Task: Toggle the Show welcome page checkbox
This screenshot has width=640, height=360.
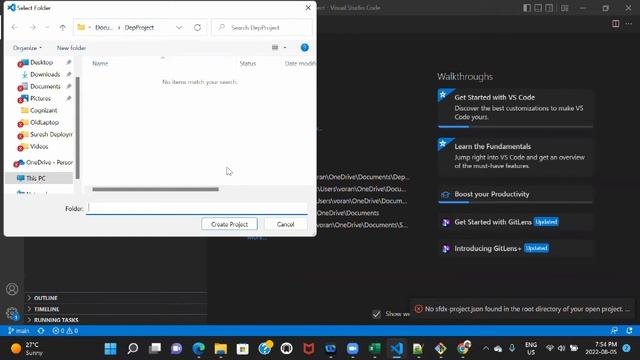Action: click(376, 314)
